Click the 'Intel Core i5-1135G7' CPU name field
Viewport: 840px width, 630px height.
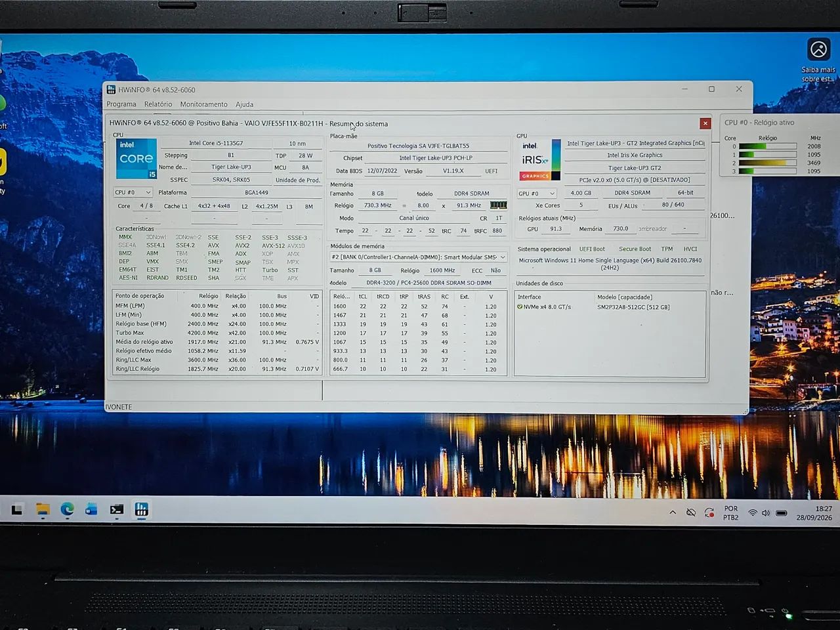pos(216,143)
